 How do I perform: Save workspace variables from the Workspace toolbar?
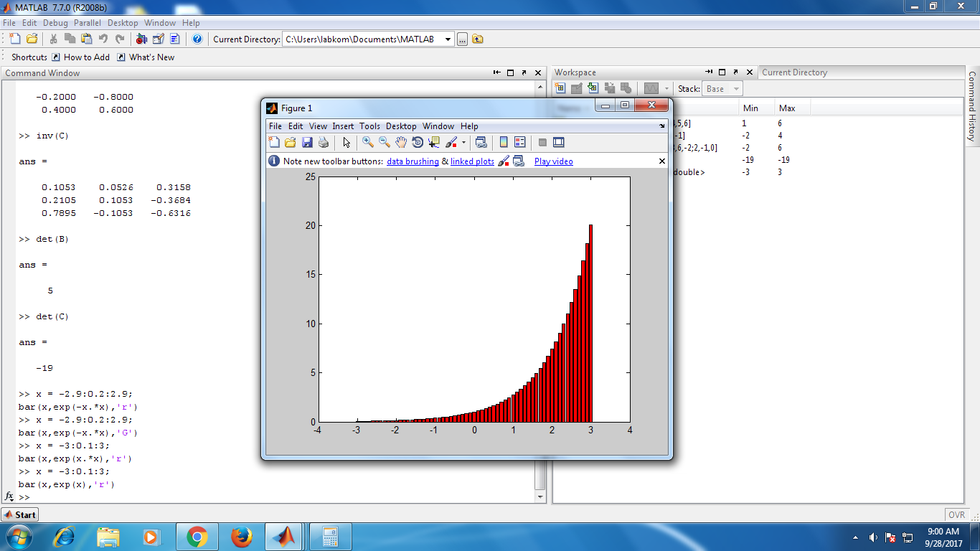(x=610, y=88)
